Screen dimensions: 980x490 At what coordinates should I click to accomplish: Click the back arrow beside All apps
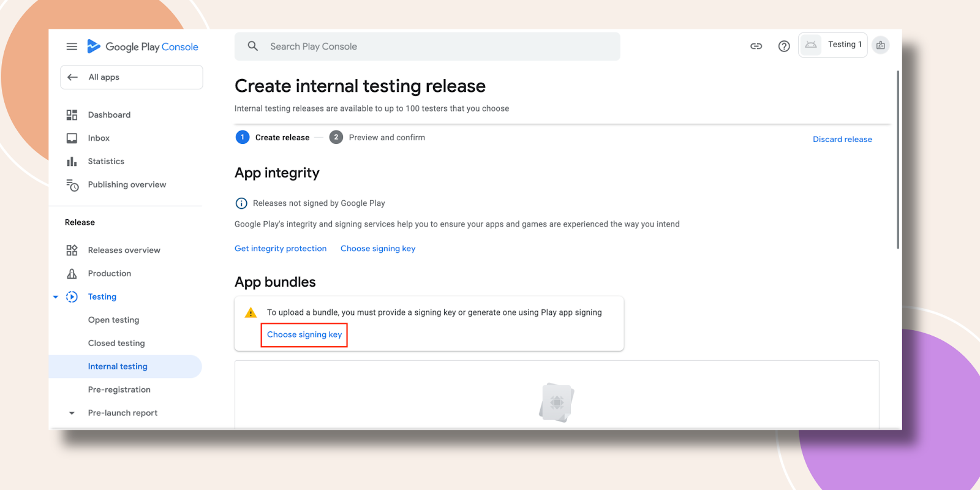[x=72, y=77]
